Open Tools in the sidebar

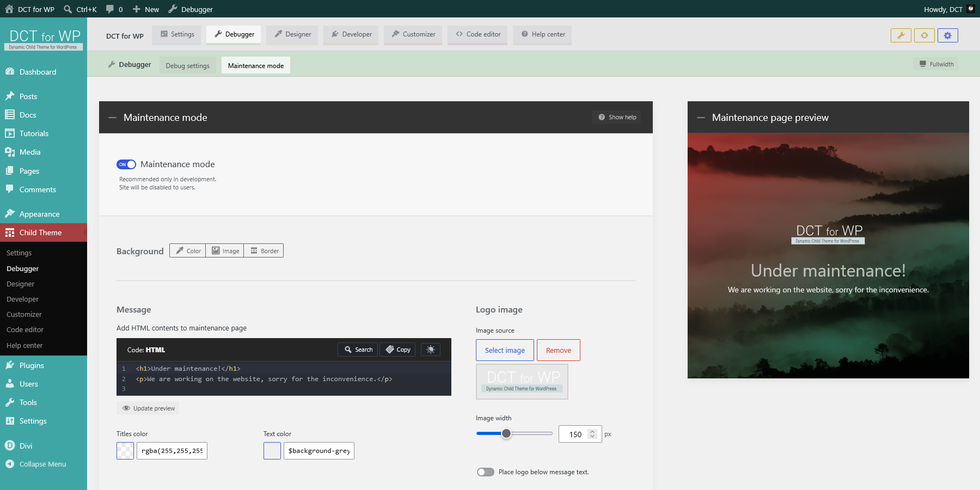point(44,402)
